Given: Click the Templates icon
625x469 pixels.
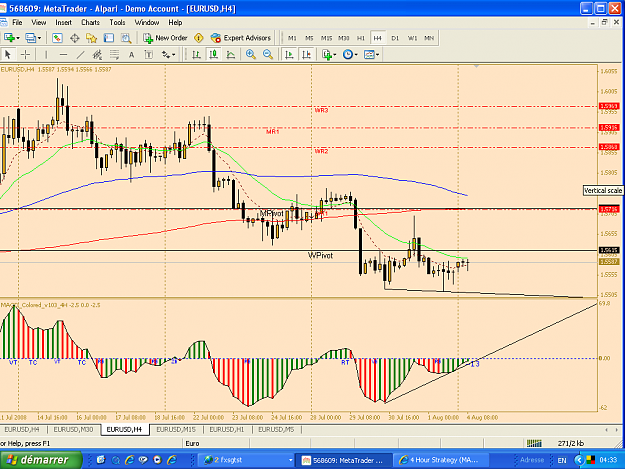Looking at the screenshot, I should [x=369, y=55].
